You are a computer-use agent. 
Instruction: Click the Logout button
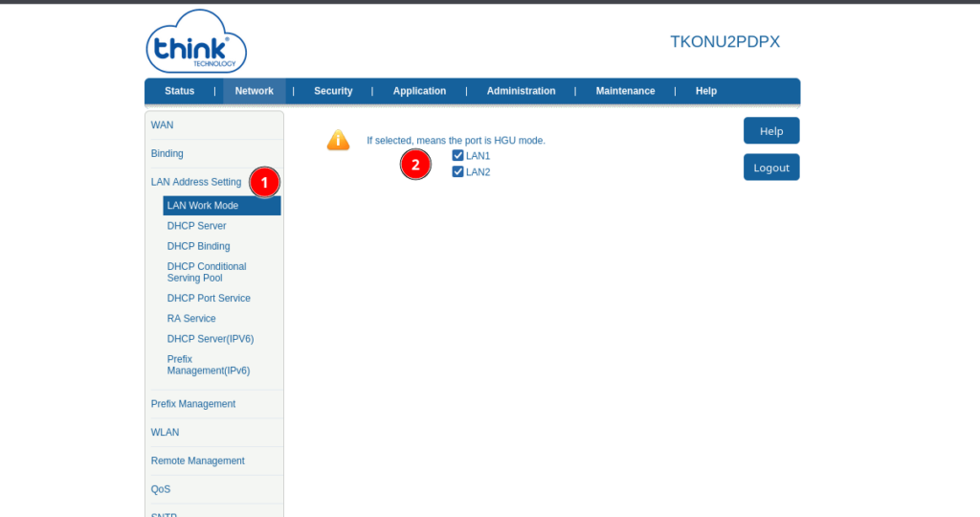point(771,168)
